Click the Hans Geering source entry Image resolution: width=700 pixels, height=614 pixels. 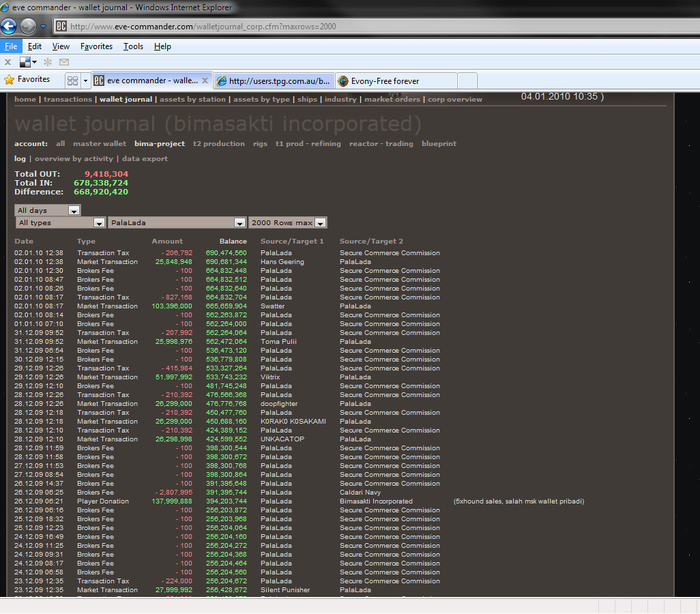tap(282, 262)
